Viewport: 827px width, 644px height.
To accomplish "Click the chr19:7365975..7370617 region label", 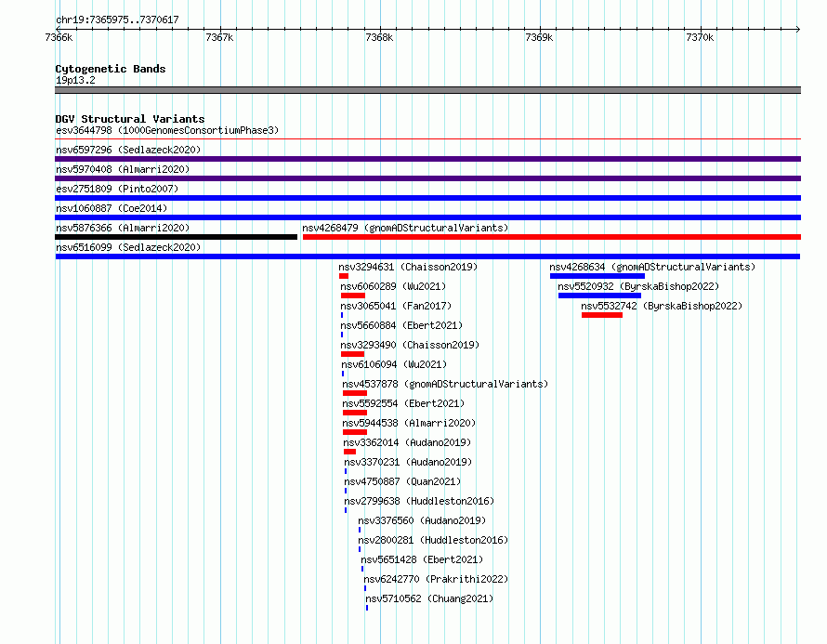I will coord(117,20).
